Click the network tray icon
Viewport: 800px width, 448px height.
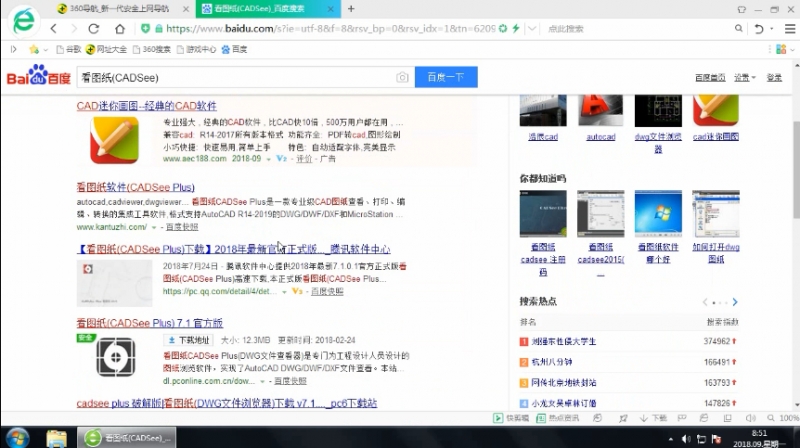pos(702,439)
